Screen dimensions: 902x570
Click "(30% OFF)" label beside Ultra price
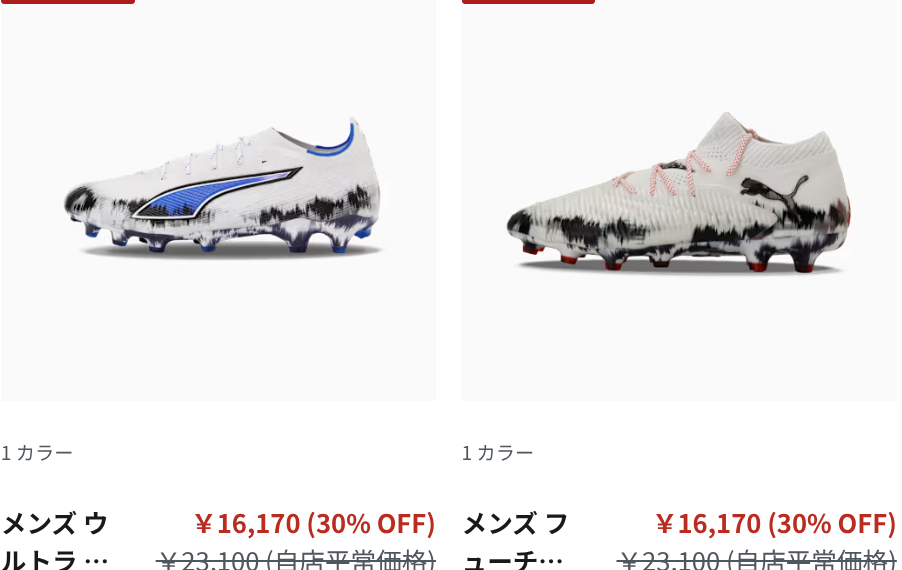coord(371,523)
